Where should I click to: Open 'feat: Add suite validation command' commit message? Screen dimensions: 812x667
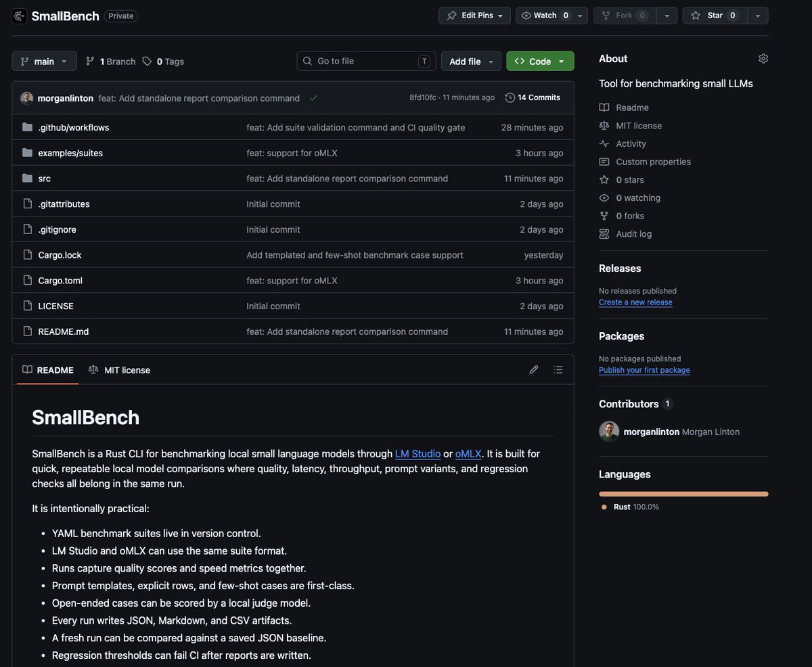(355, 127)
